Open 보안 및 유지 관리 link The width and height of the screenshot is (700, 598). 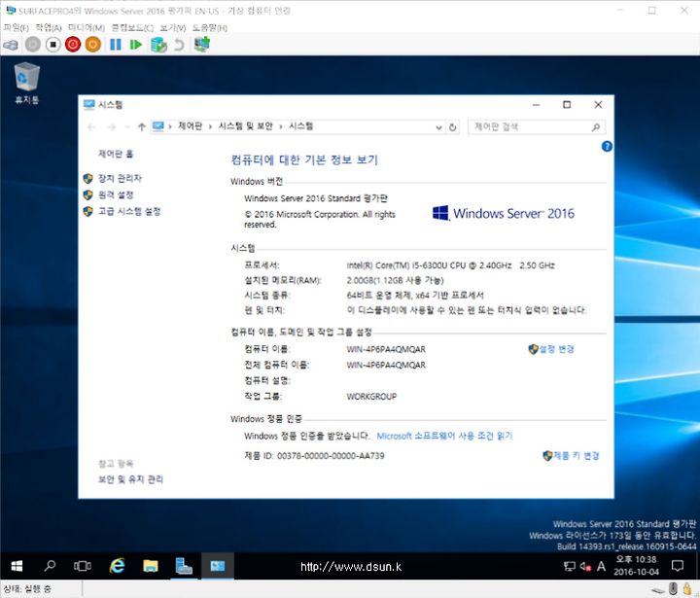131,479
